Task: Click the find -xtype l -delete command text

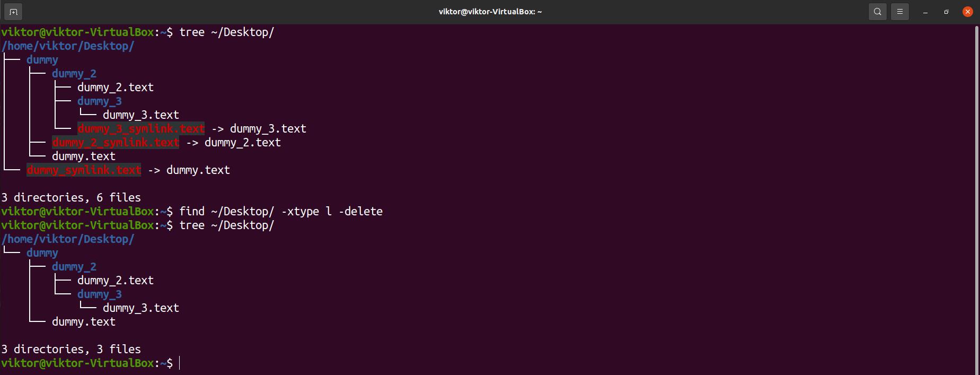Action: 281,211
